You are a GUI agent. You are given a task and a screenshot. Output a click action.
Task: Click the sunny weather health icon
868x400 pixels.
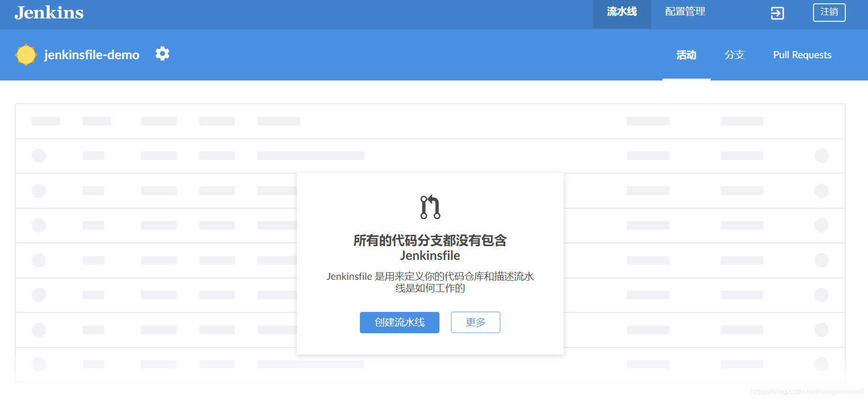pos(26,55)
